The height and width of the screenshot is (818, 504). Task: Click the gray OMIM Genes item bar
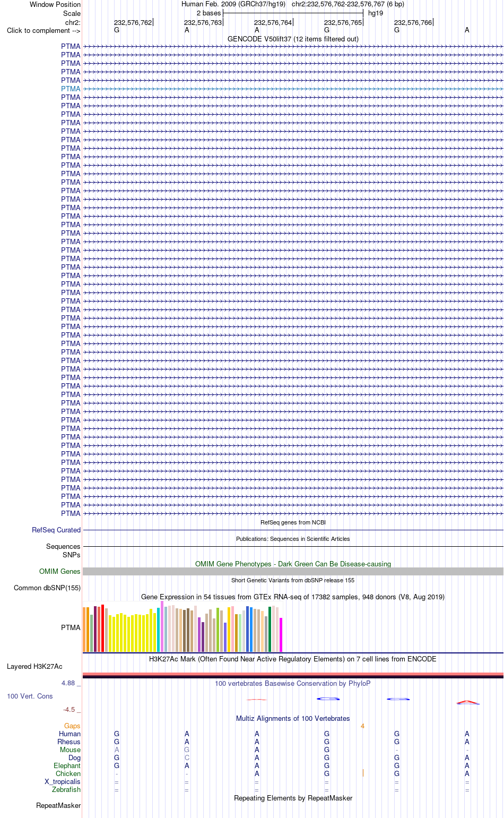(x=293, y=571)
